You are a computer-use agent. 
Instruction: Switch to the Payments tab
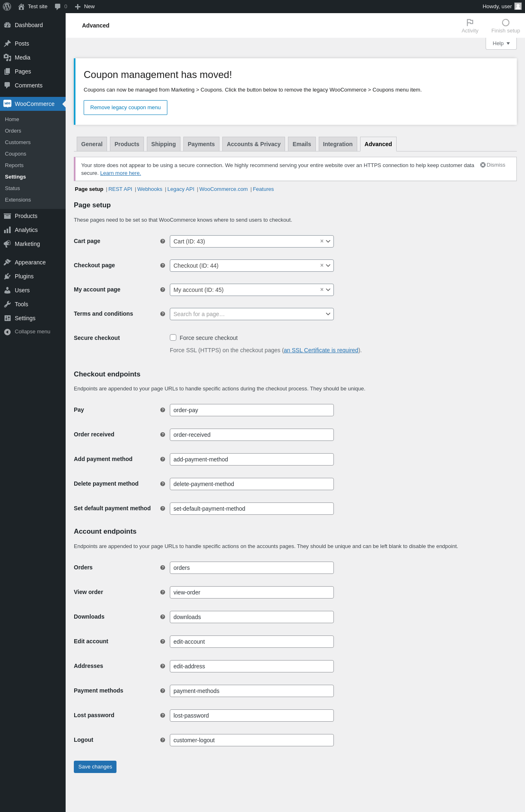pos(201,144)
